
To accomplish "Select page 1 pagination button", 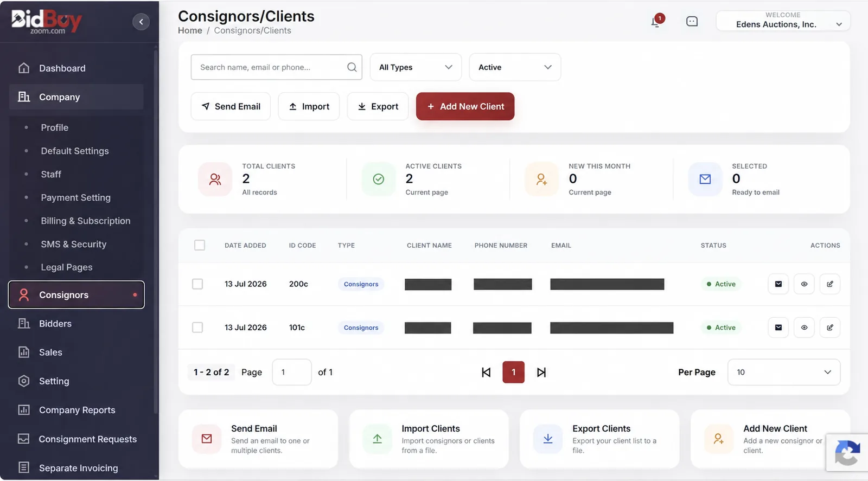I will 513,372.
